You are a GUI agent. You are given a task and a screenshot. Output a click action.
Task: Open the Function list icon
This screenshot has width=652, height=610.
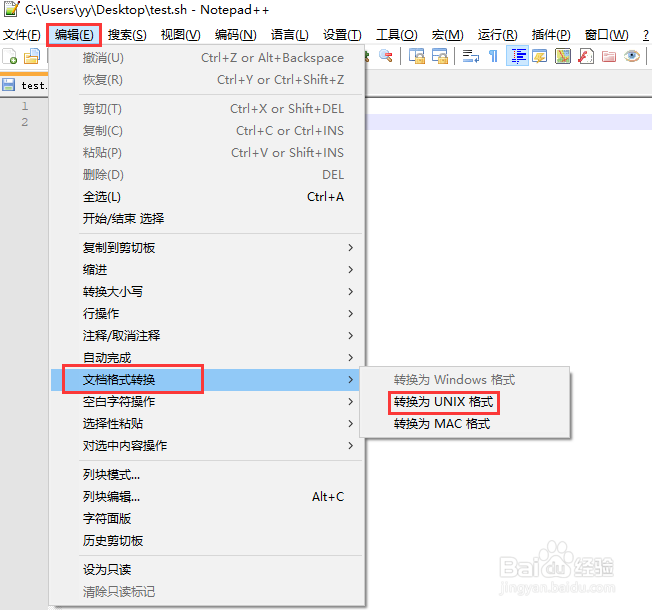tap(585, 56)
